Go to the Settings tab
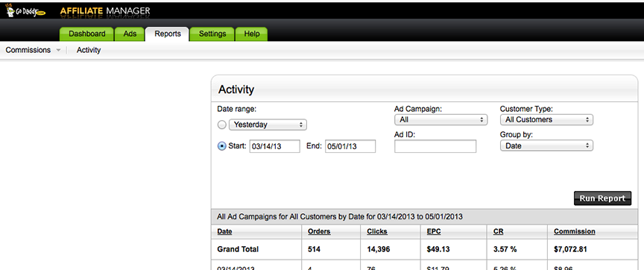 (212, 34)
